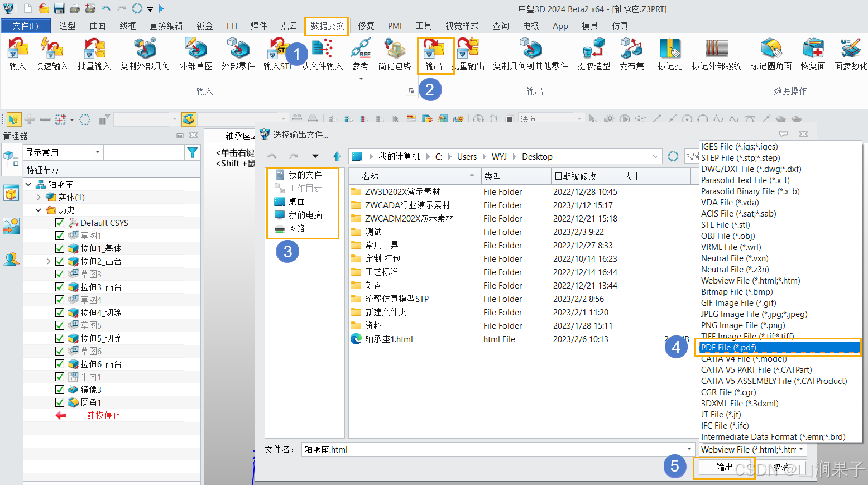The height and width of the screenshot is (485, 868).
Task: Uncheck the Default CSYS checkbox
Action: coord(60,223)
